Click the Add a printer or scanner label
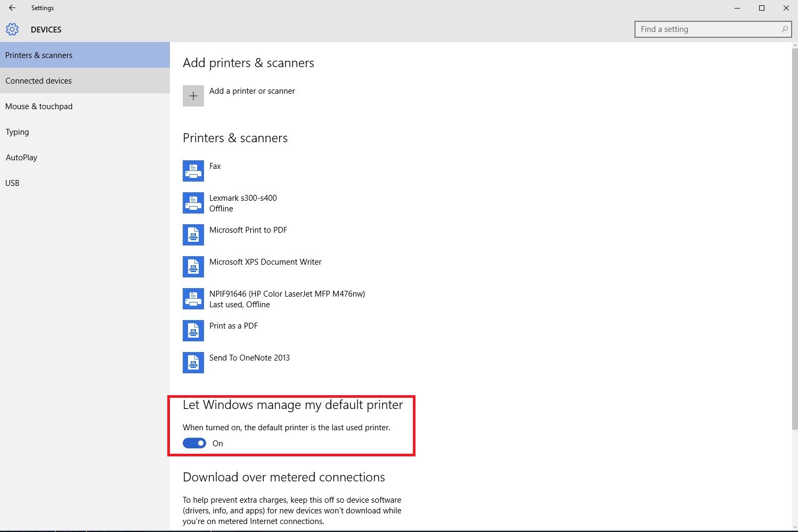This screenshot has width=798, height=532. pyautogui.click(x=252, y=91)
